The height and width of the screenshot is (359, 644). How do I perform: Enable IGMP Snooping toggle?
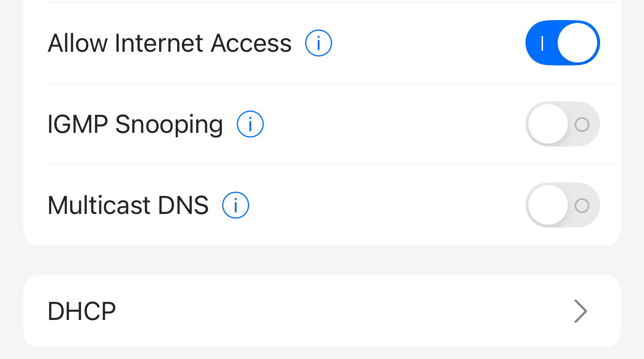point(563,124)
